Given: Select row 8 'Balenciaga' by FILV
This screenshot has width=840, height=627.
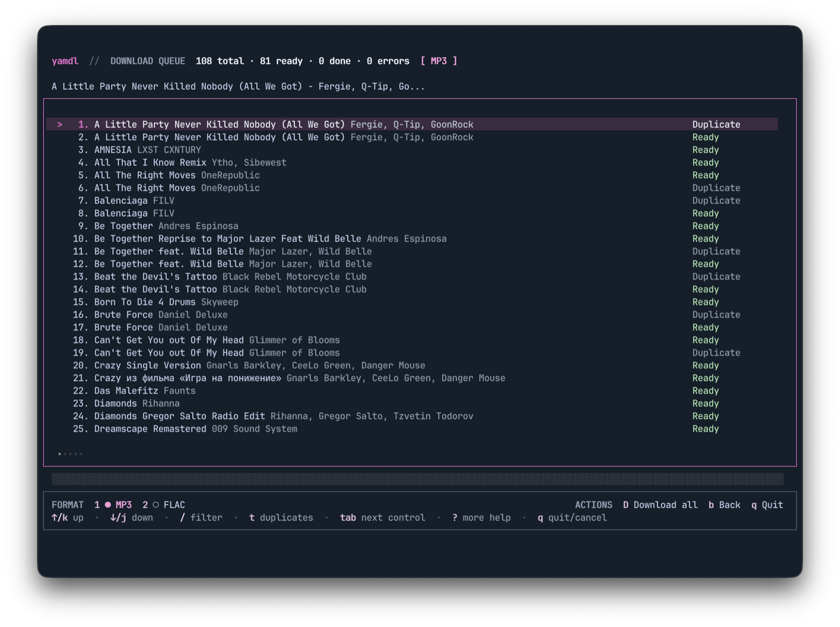Looking at the screenshot, I should [x=412, y=213].
